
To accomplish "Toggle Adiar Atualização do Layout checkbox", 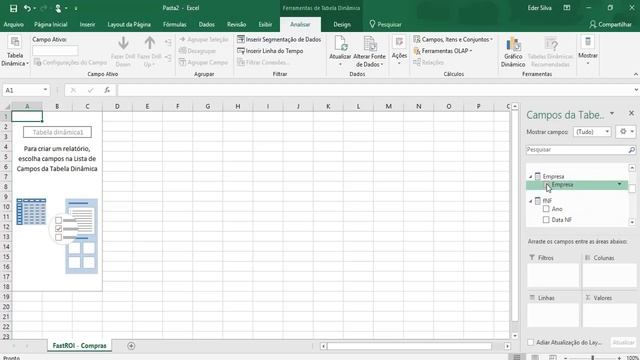I will (531, 342).
